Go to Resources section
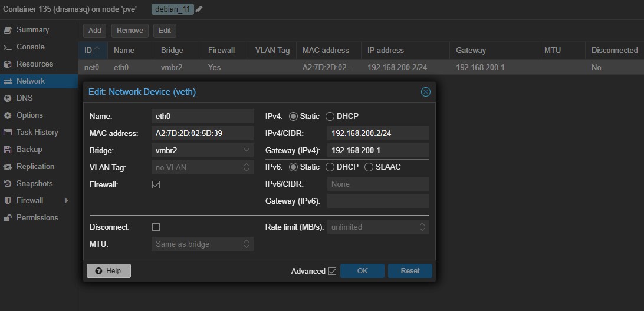Viewport: 644px width, 311px height. (34, 64)
